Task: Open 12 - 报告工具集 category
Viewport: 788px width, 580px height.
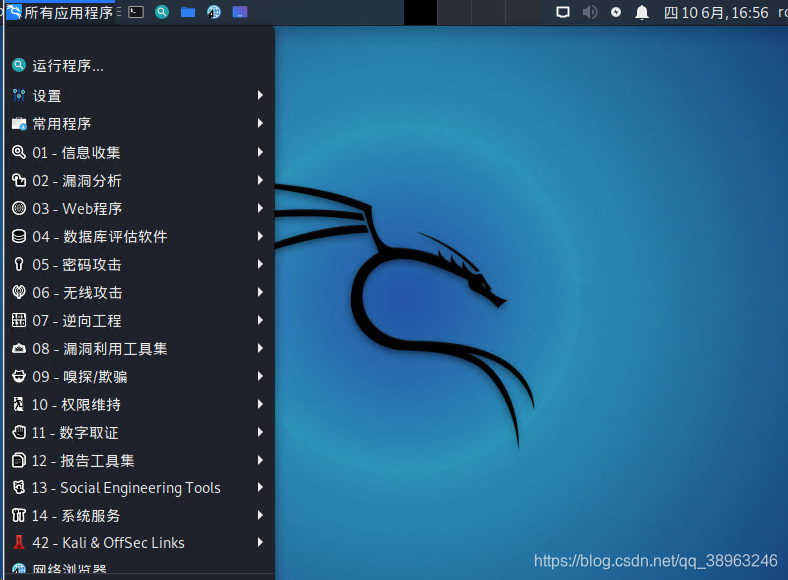Action: [x=140, y=461]
